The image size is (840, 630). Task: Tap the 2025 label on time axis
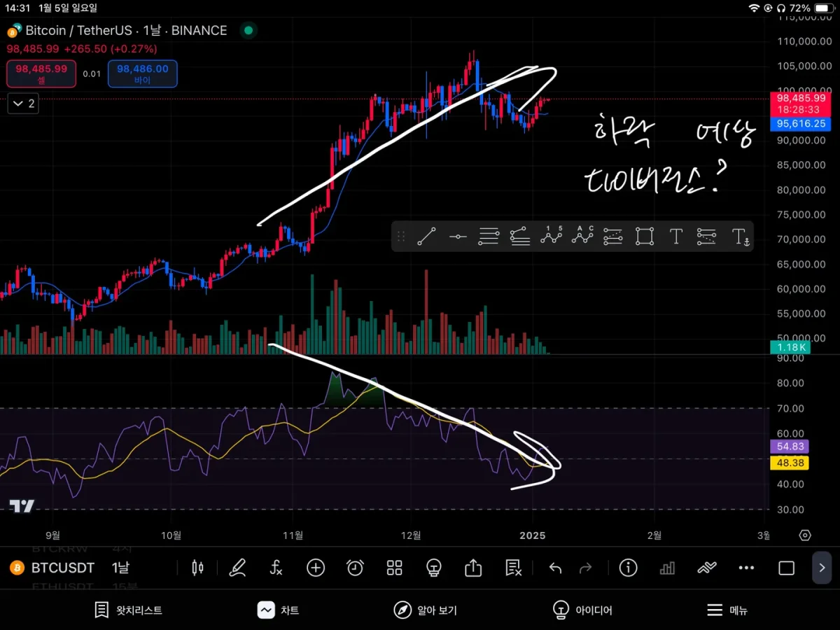533,535
